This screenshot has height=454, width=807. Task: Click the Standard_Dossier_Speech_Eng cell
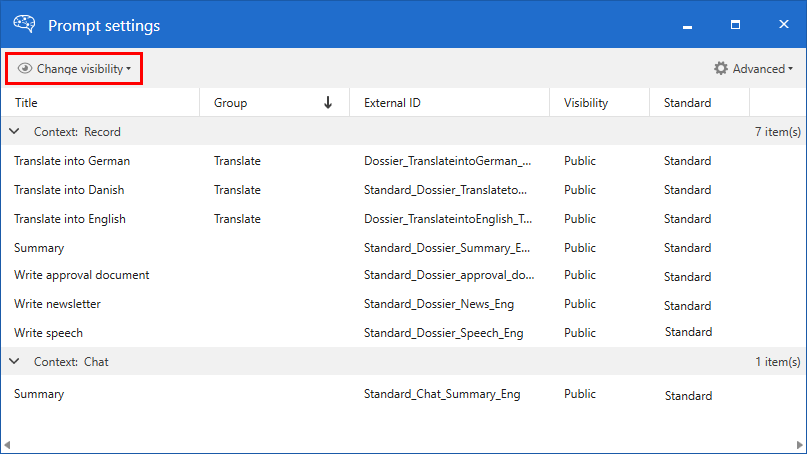click(443, 333)
